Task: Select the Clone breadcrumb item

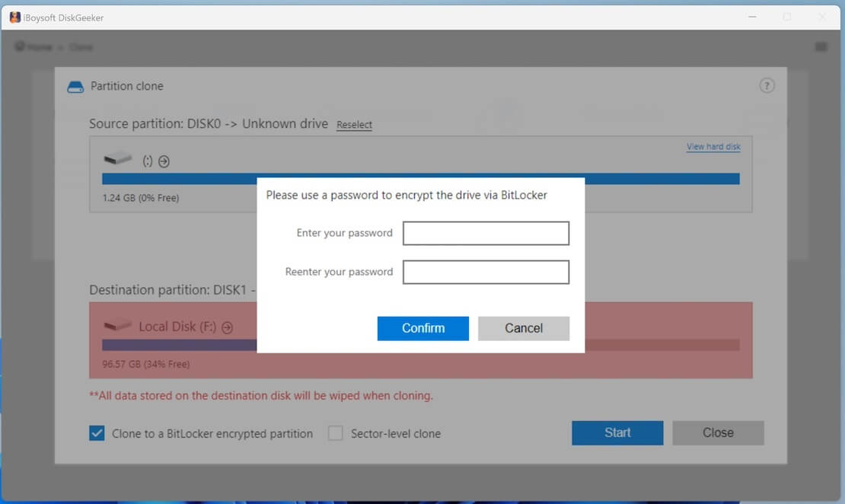Action: pyautogui.click(x=81, y=46)
